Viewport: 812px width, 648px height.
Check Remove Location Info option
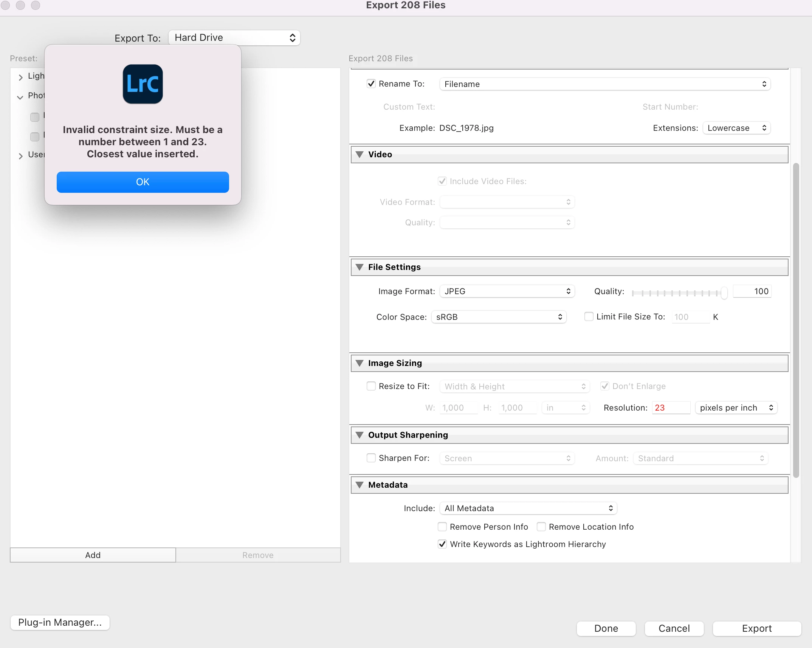coord(541,527)
